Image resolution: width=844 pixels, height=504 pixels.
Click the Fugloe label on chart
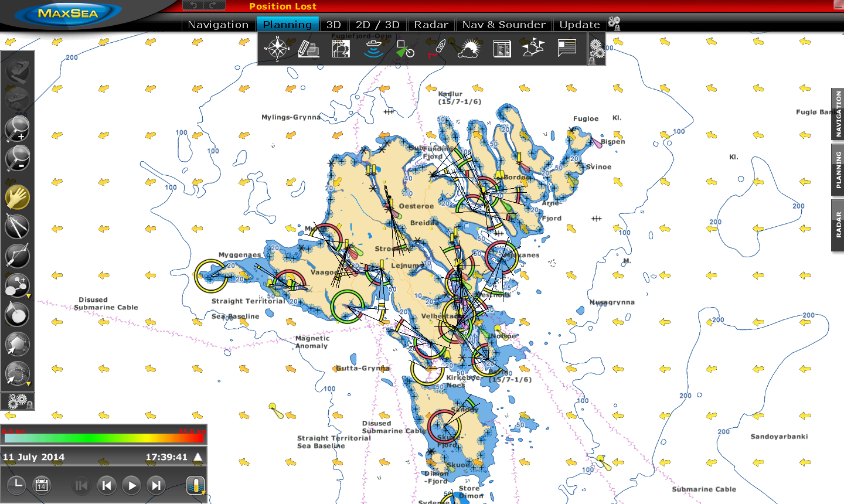586,118
